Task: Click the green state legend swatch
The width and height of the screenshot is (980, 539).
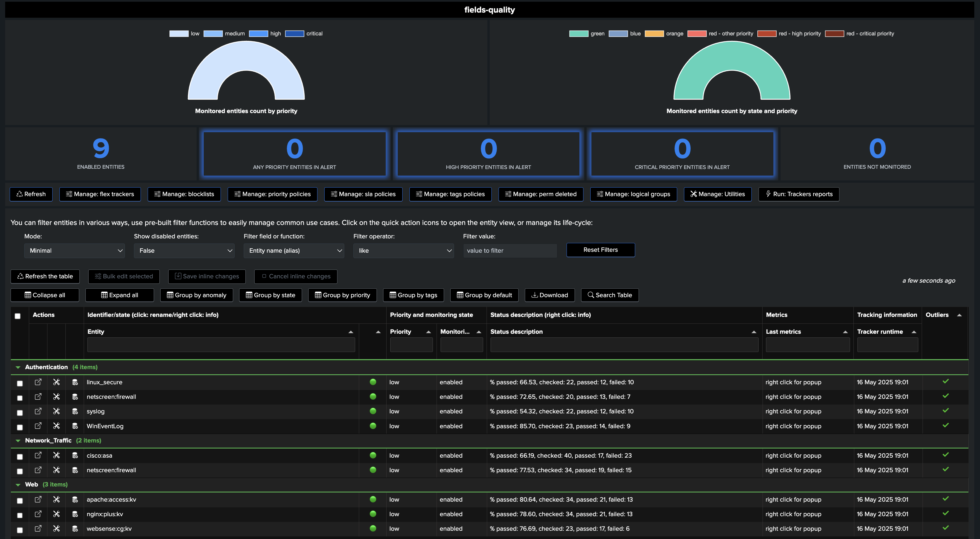Action: tap(579, 33)
